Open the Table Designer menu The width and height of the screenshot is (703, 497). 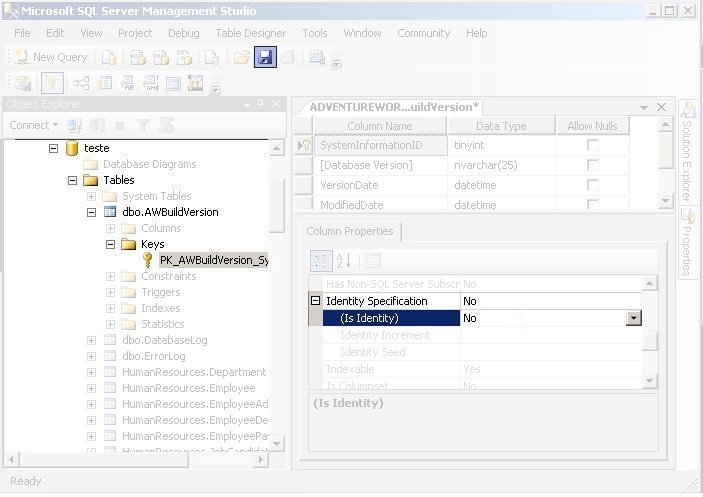click(250, 33)
